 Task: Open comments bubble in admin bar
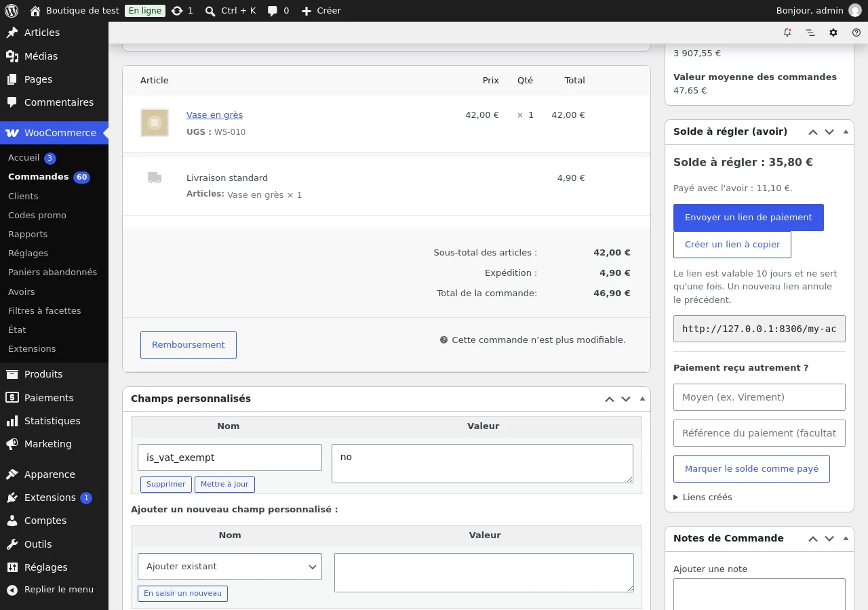(278, 11)
